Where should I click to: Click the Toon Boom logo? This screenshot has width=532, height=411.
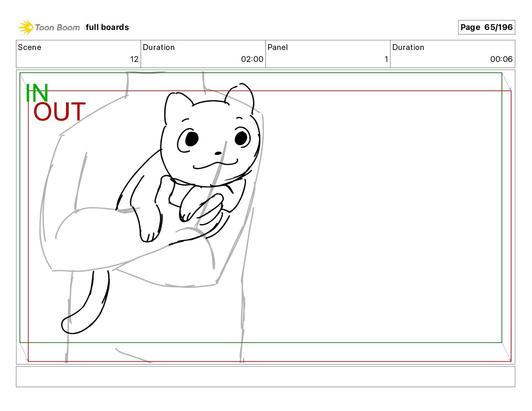[48, 27]
